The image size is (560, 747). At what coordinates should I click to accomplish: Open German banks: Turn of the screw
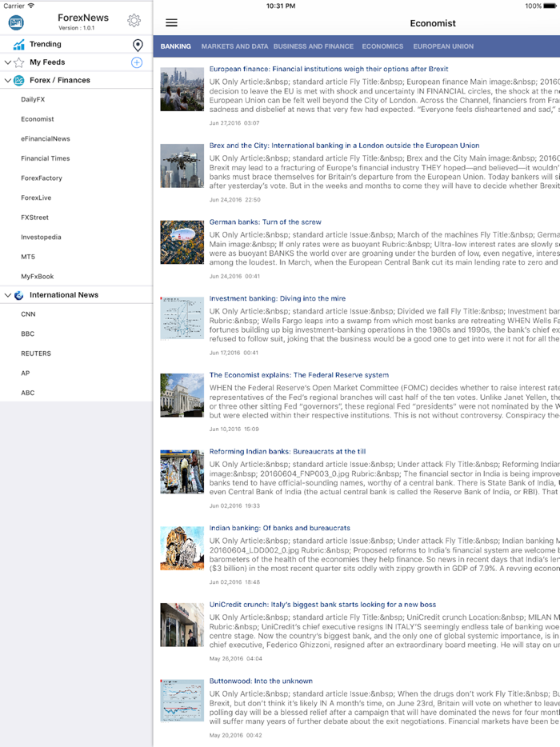point(265,222)
